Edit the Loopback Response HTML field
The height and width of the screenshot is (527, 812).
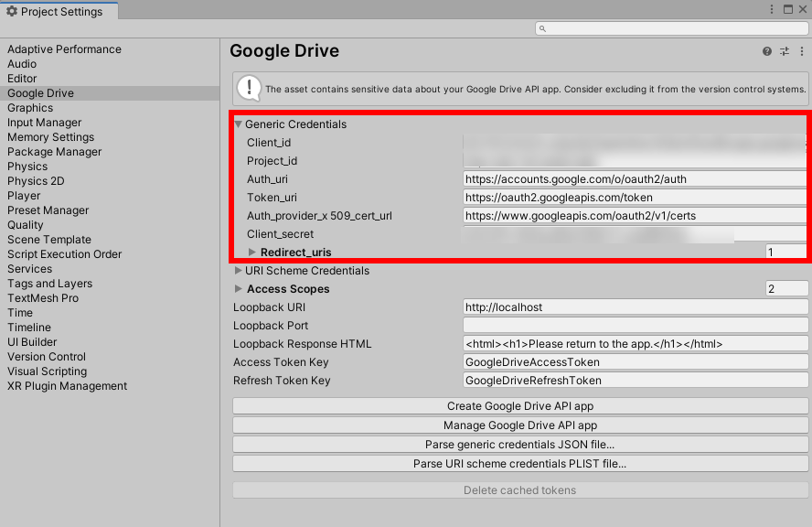click(636, 344)
